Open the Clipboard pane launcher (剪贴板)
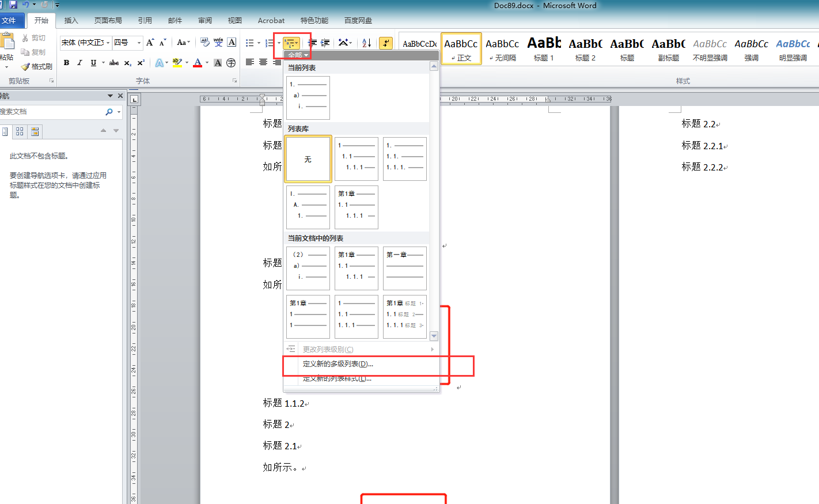The width and height of the screenshot is (819, 504). [51, 81]
